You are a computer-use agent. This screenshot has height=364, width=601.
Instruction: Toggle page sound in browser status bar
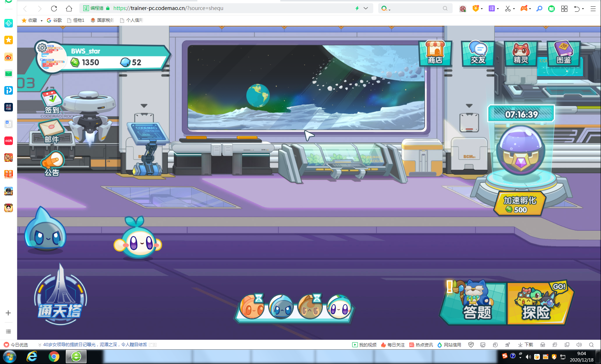[x=579, y=345]
